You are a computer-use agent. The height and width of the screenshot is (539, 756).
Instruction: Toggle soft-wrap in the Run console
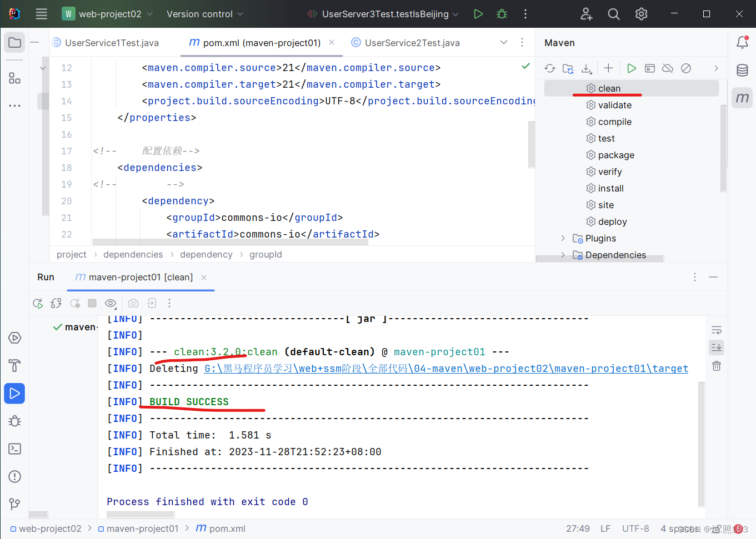716,330
